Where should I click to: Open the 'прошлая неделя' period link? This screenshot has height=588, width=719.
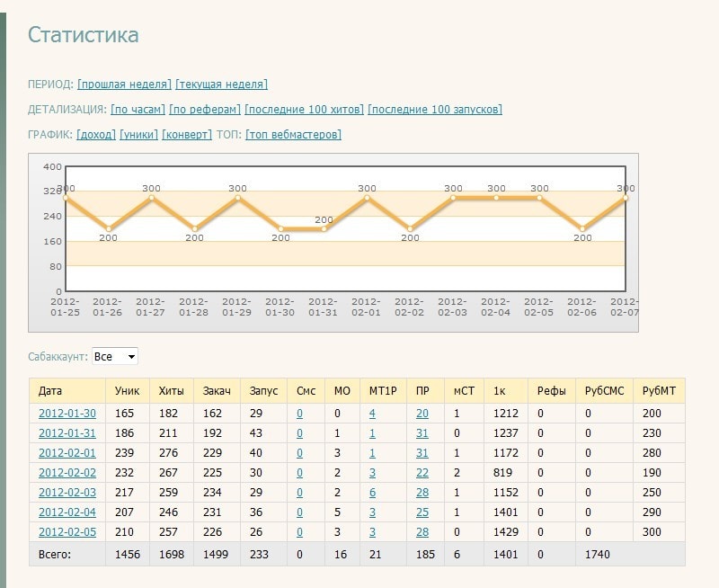(124, 85)
